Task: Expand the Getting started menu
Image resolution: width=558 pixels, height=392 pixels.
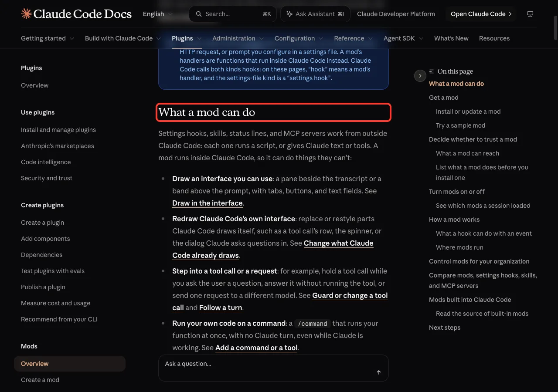Action: [48, 38]
